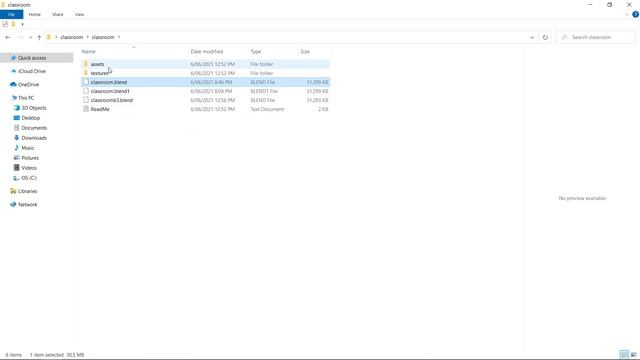Go up one folder level
This screenshot has height=360, width=640.
[x=39, y=37]
